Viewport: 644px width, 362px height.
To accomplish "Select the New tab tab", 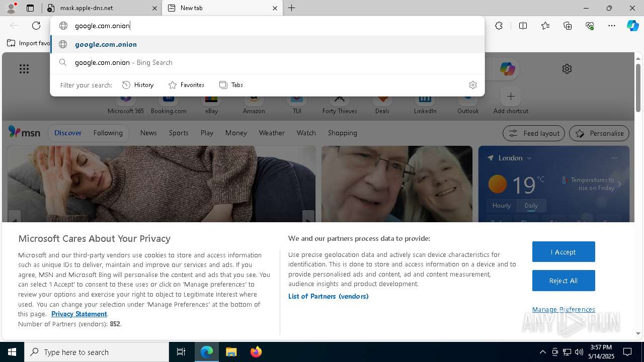I will pyautogui.click(x=221, y=8).
